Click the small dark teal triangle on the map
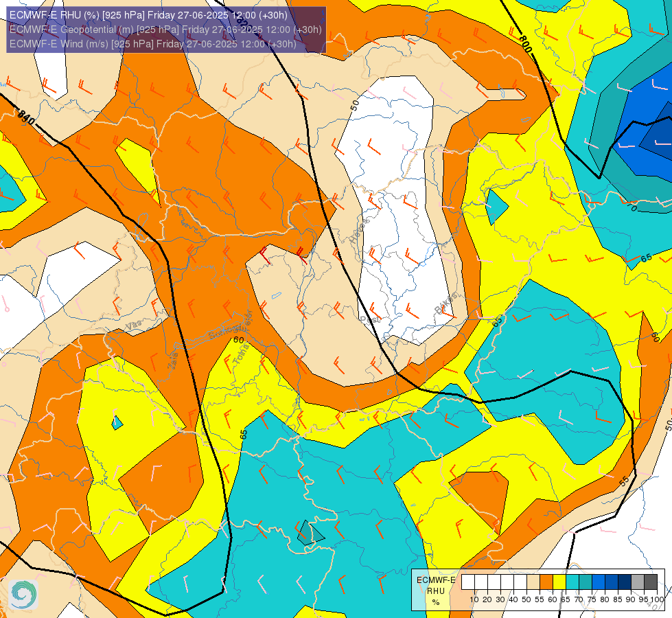Image resolution: width=672 pixels, height=618 pixels. [310, 534]
